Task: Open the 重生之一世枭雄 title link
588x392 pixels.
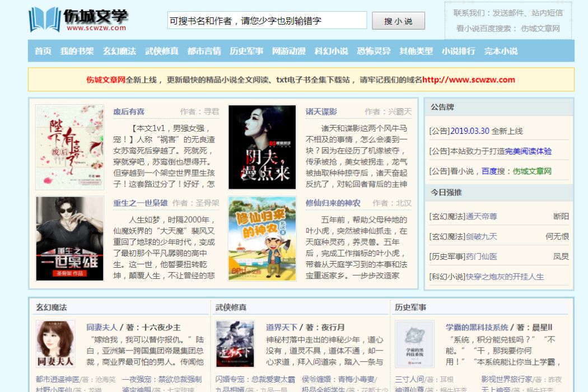Action: (x=140, y=203)
